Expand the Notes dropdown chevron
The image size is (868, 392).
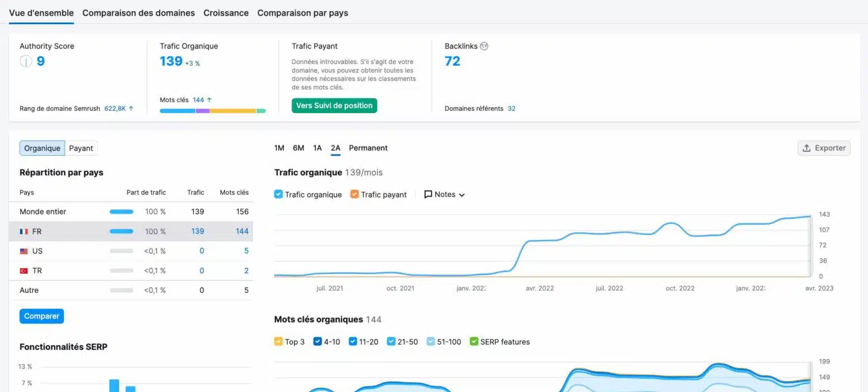coord(462,195)
